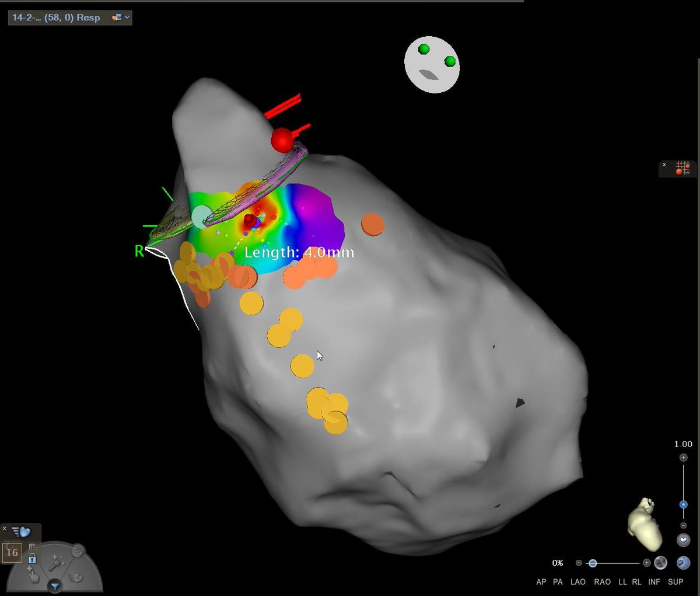Image resolution: width=700 pixels, height=596 pixels.
Task: Switch to PA view
Action: (x=558, y=582)
